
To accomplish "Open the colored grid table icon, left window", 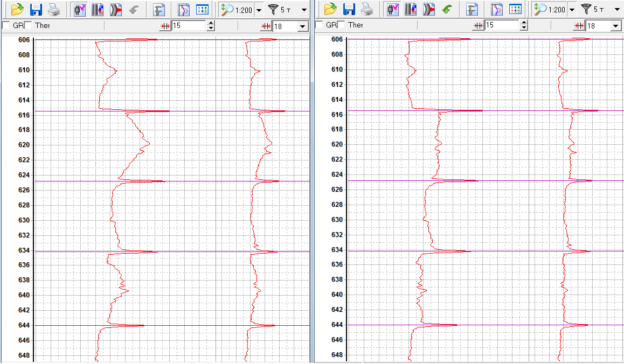I will [202, 9].
